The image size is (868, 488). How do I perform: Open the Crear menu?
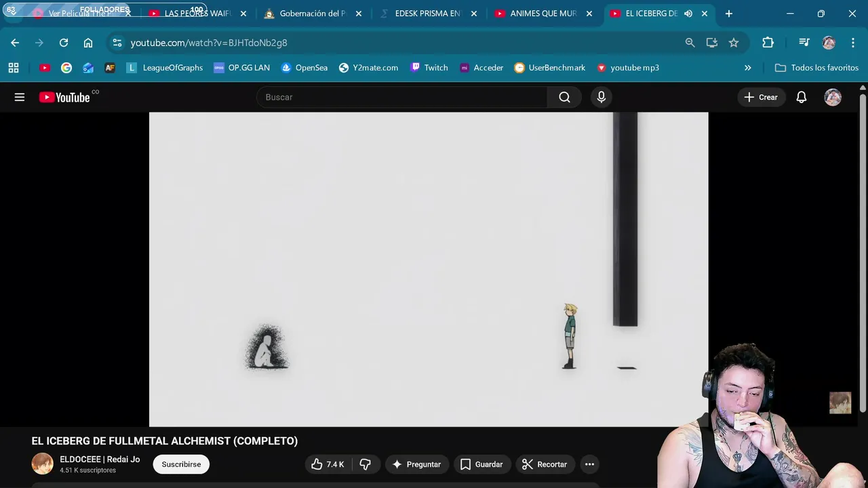coord(761,97)
